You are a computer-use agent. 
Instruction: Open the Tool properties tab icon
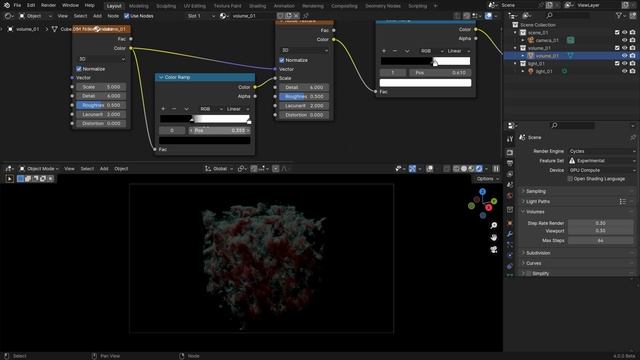510,139
